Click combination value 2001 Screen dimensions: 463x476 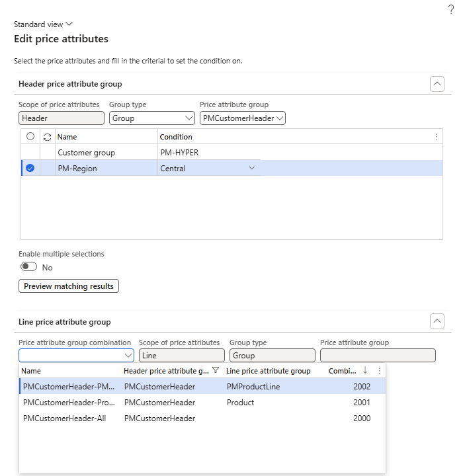click(362, 402)
